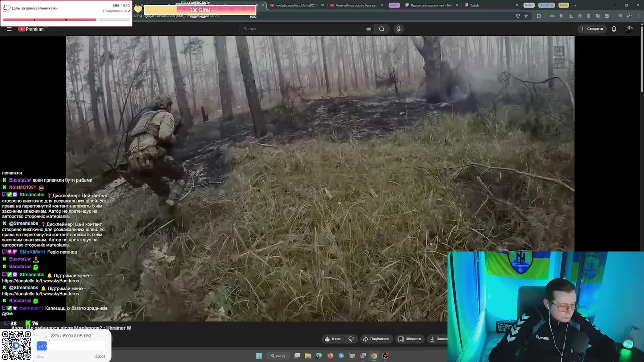The image size is (644, 362).
Task: Click the video player frame
Action: tap(320, 178)
